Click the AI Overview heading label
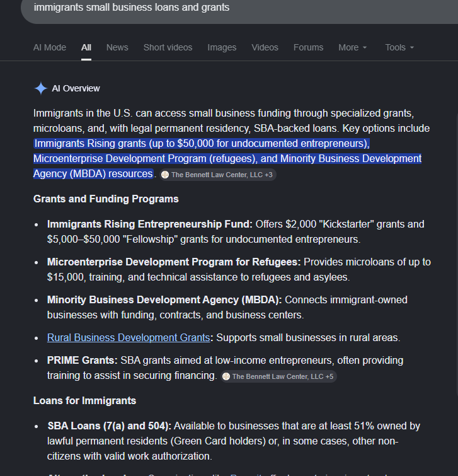Viewport: 458px width, 476px height. [x=76, y=88]
